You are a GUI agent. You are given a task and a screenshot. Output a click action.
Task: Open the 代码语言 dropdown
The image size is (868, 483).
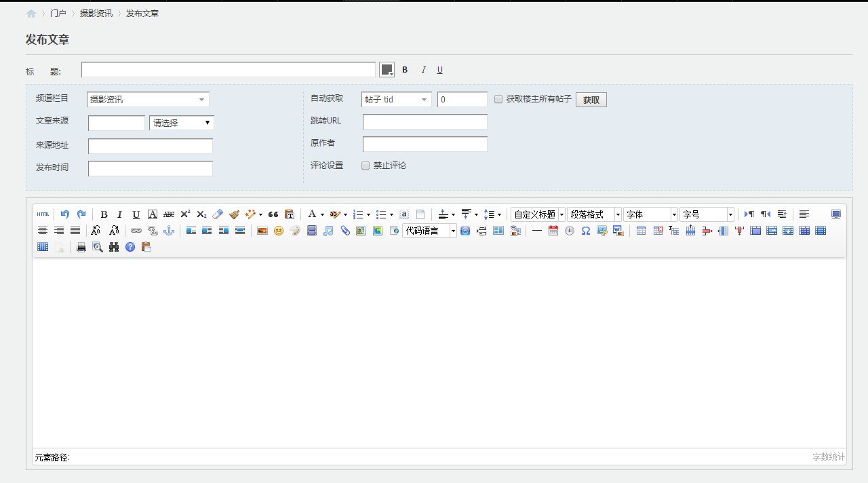(430, 231)
